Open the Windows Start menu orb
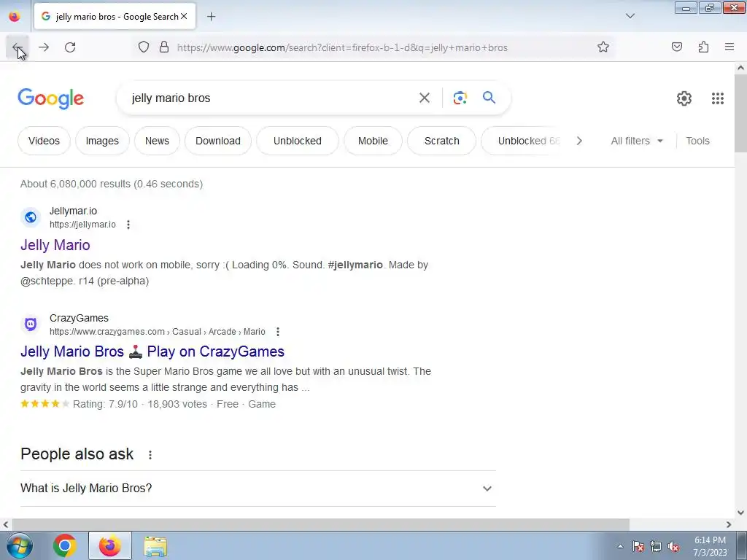747x560 pixels. click(x=19, y=545)
